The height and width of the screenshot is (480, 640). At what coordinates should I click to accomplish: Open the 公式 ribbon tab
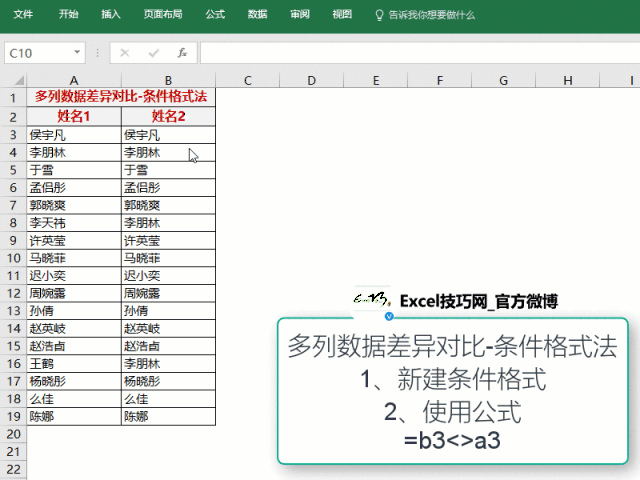pos(215,15)
